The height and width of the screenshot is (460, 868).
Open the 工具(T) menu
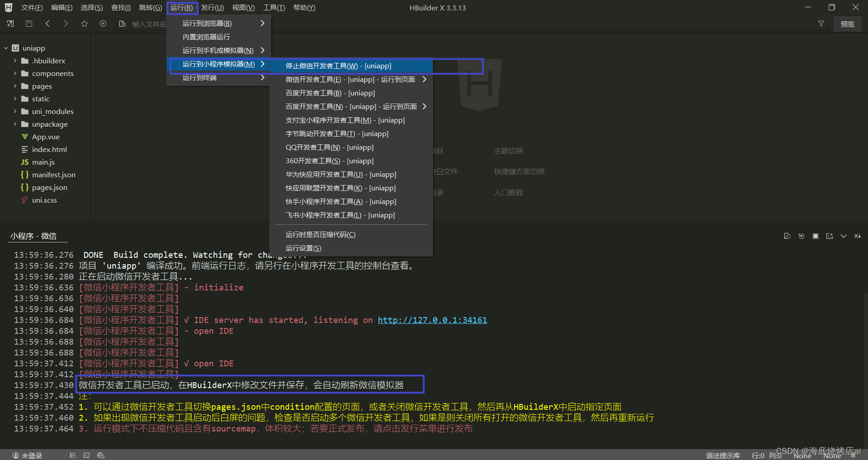click(x=274, y=8)
